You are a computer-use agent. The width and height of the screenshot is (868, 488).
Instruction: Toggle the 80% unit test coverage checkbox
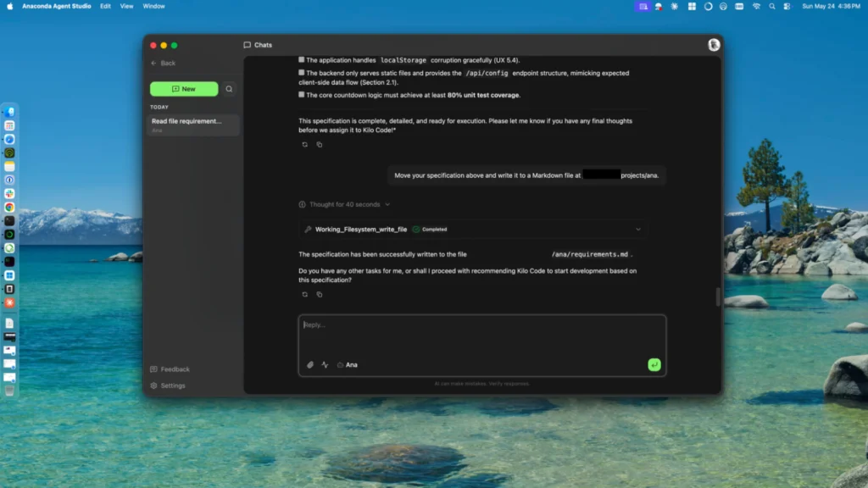point(301,95)
